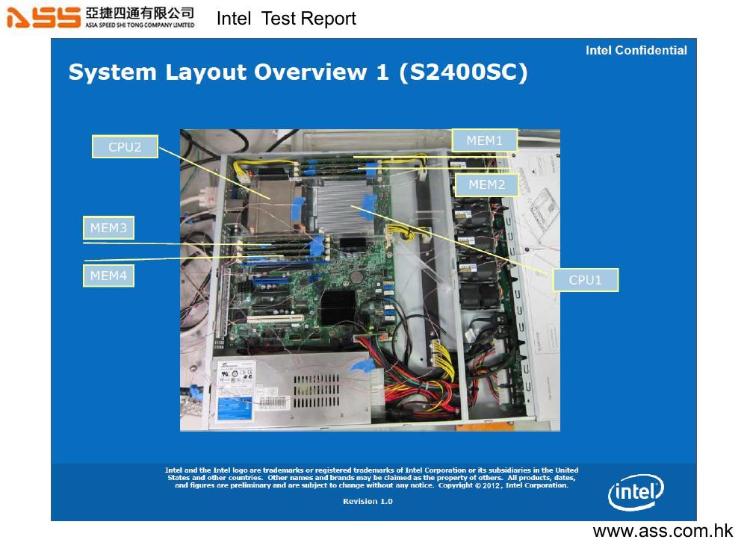This screenshot has width=747, height=560.
Task: Open the www.ass.com.hk website link
Action: [663, 532]
